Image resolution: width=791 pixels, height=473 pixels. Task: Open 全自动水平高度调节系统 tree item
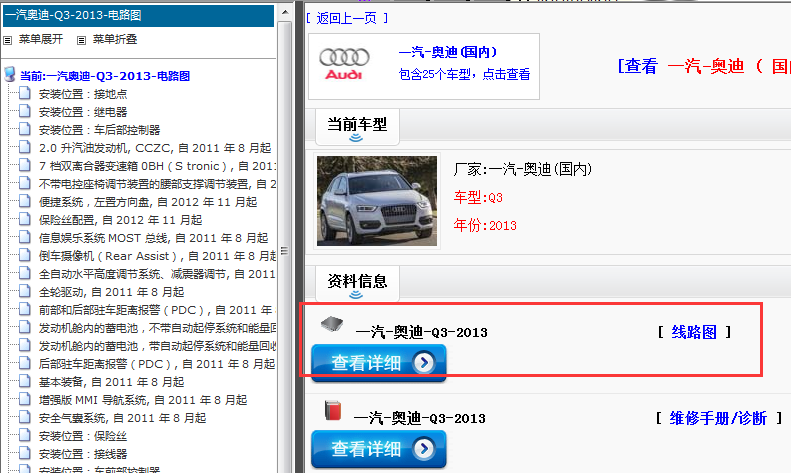(157, 274)
